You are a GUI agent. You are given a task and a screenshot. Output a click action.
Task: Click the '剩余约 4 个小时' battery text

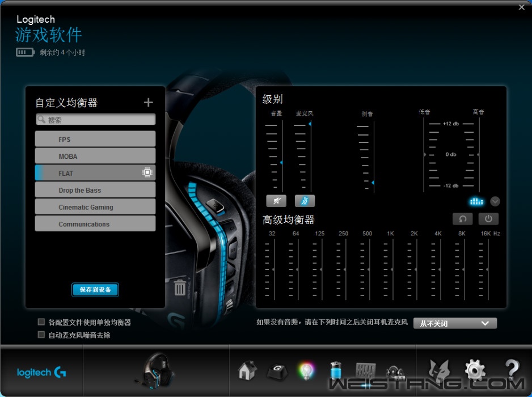click(x=62, y=53)
